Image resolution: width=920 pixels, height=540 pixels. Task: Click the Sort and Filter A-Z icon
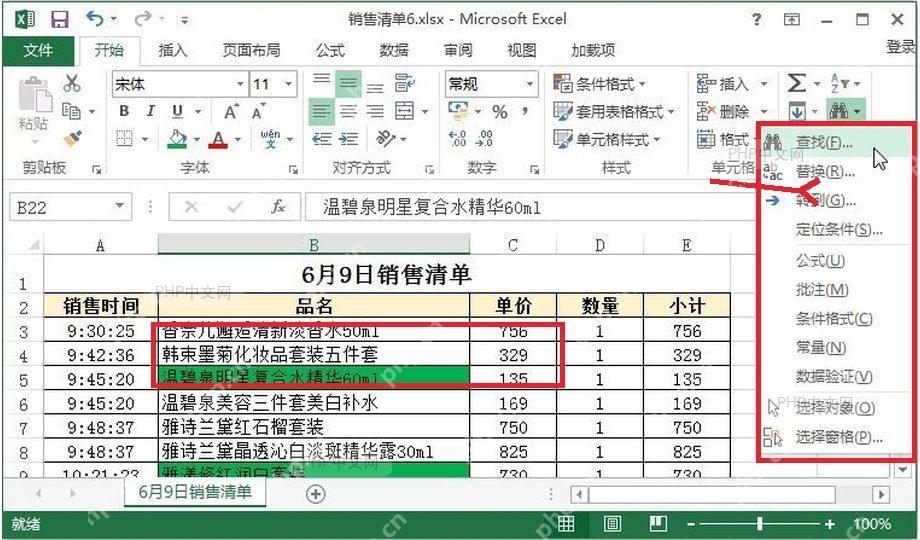[x=839, y=83]
